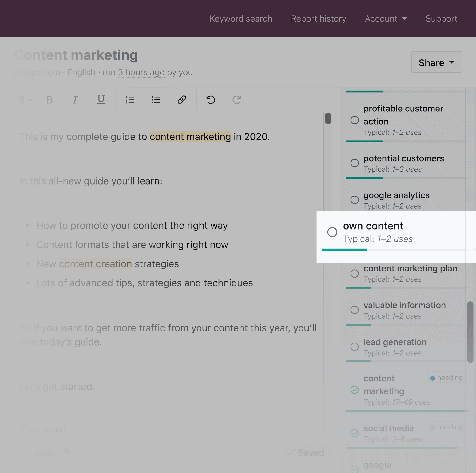Click 'Let's get started.' line in editor
The height and width of the screenshot is (473, 476).
[x=57, y=387]
